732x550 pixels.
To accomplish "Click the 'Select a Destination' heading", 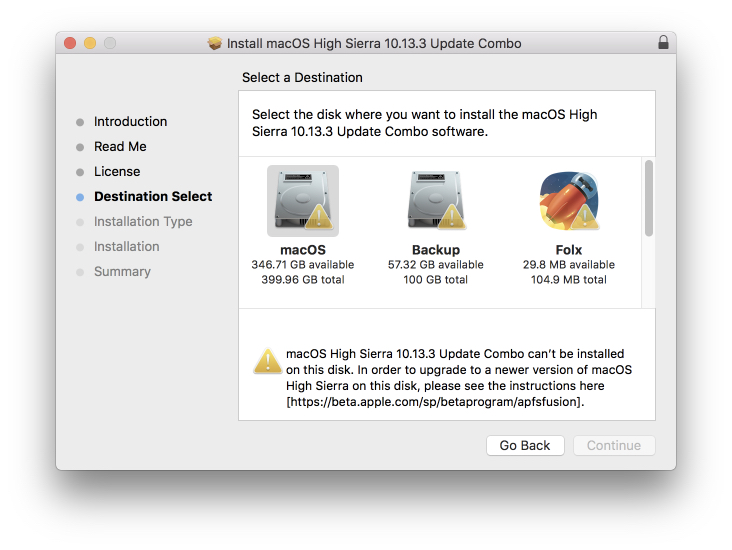I will tap(302, 78).
